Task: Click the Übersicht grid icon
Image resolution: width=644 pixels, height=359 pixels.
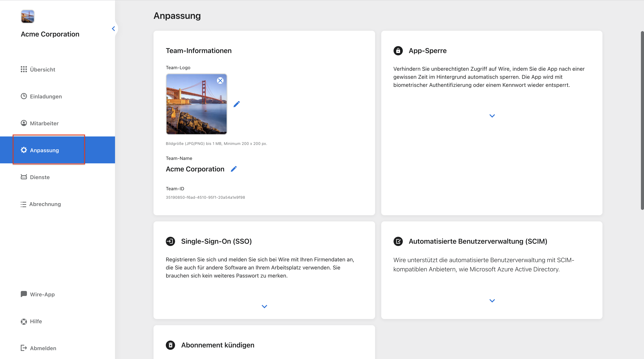Action: click(x=24, y=69)
